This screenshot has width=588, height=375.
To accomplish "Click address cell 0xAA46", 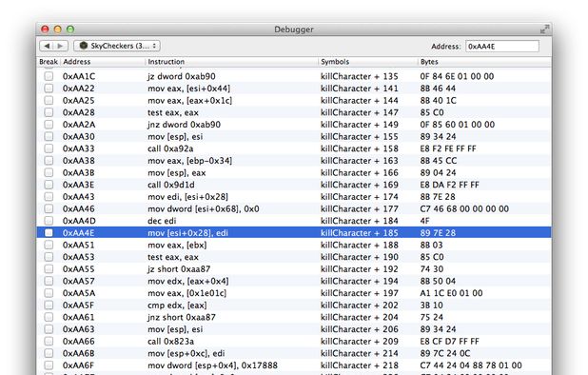I will click(78, 208).
